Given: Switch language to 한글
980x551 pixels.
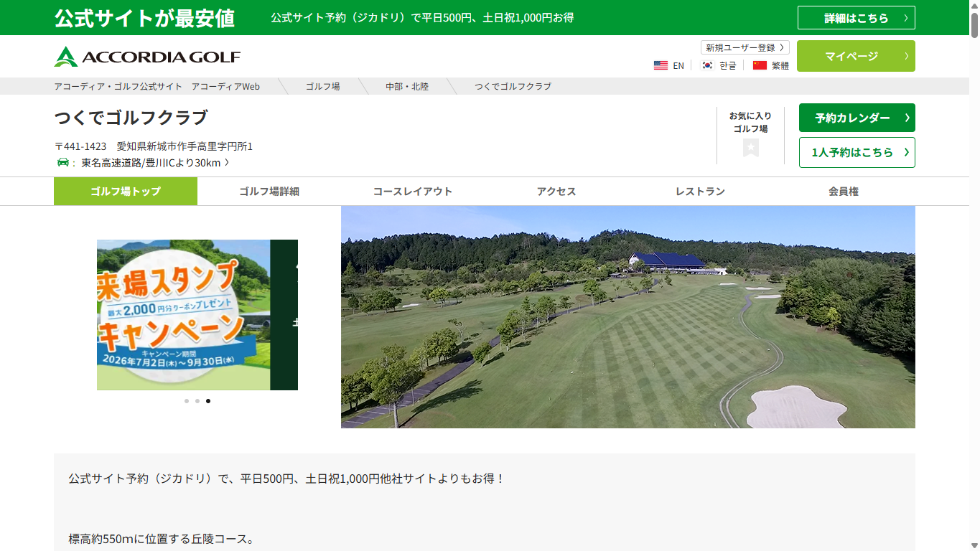Looking at the screenshot, I should (x=728, y=65).
